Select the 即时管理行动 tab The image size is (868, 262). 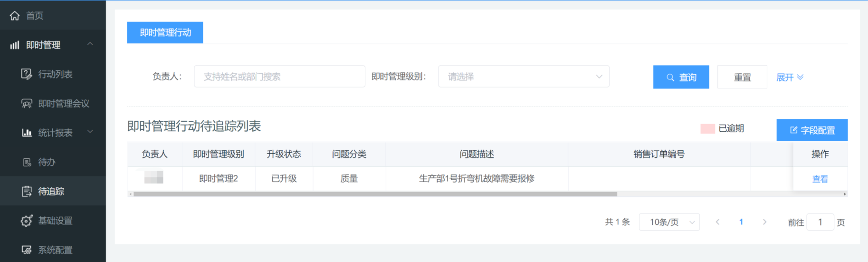(165, 32)
